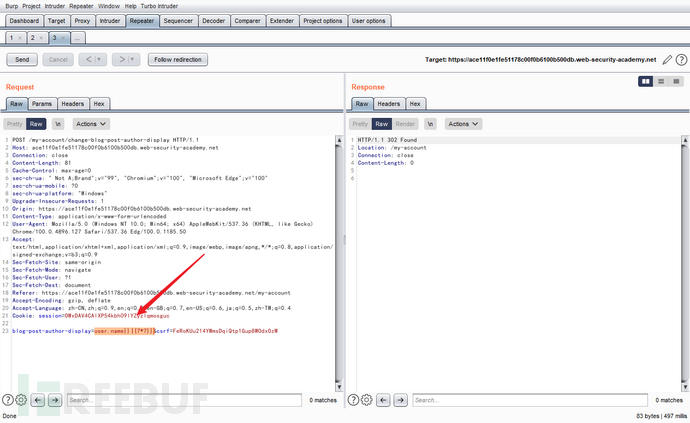Close Repeater tab 2
Screen dimensions: 690x423
(41, 38)
